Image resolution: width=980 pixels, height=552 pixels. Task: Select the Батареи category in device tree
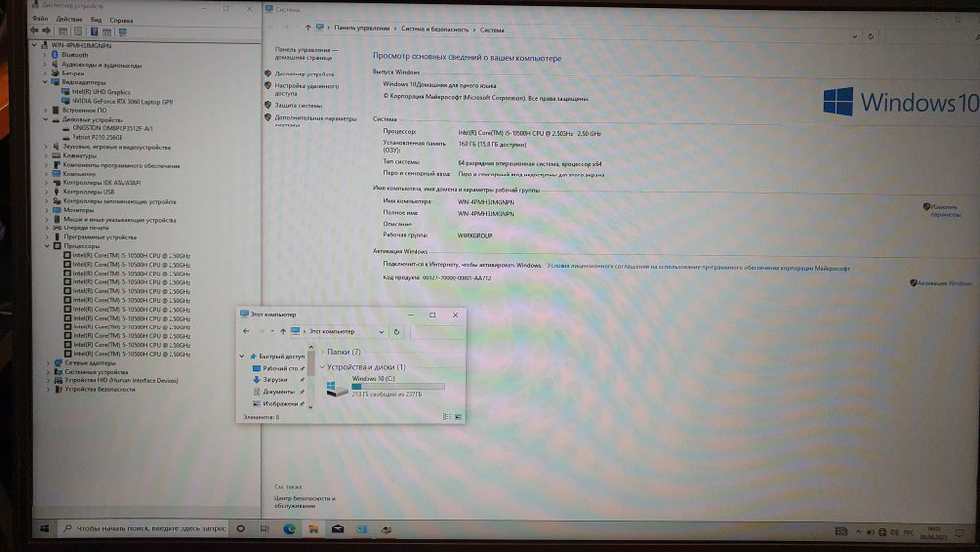(73, 74)
